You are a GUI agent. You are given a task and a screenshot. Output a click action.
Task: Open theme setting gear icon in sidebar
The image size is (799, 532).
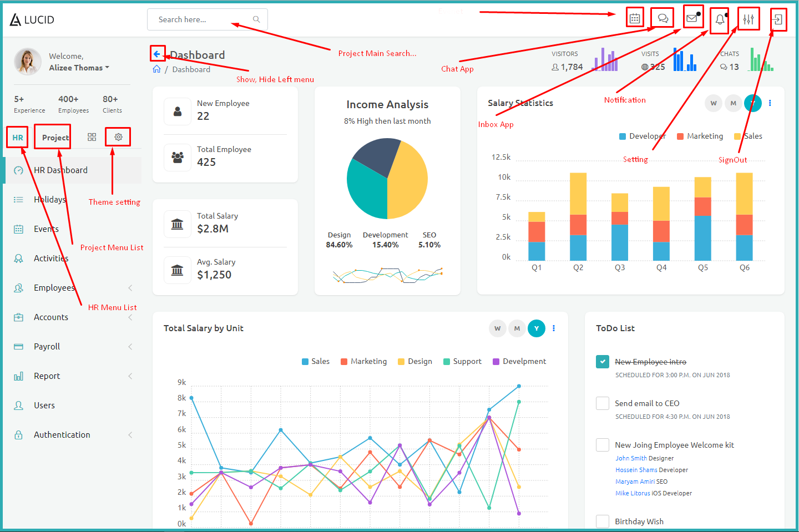pos(118,137)
